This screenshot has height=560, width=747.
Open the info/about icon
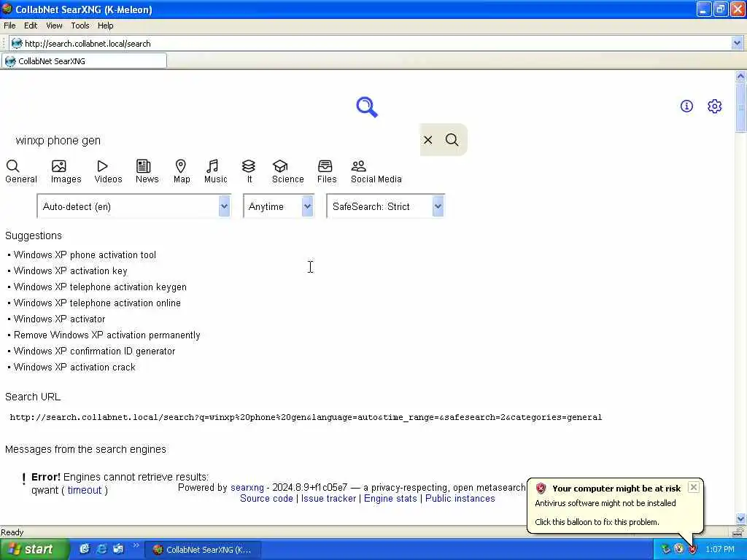(686, 106)
